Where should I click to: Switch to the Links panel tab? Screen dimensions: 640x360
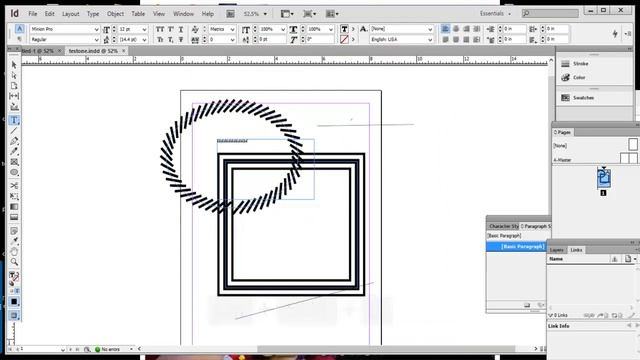coord(576,250)
